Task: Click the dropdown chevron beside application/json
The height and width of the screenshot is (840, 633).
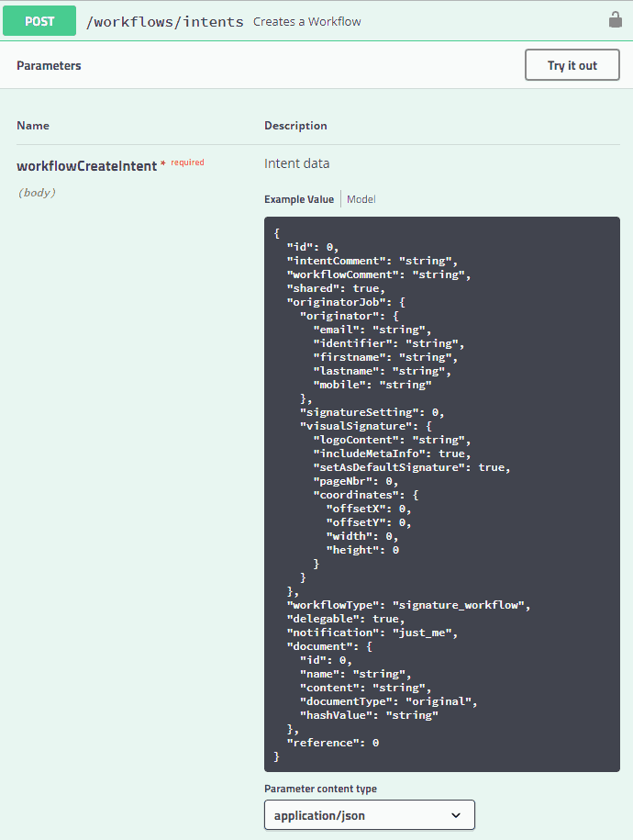Action: 456,815
